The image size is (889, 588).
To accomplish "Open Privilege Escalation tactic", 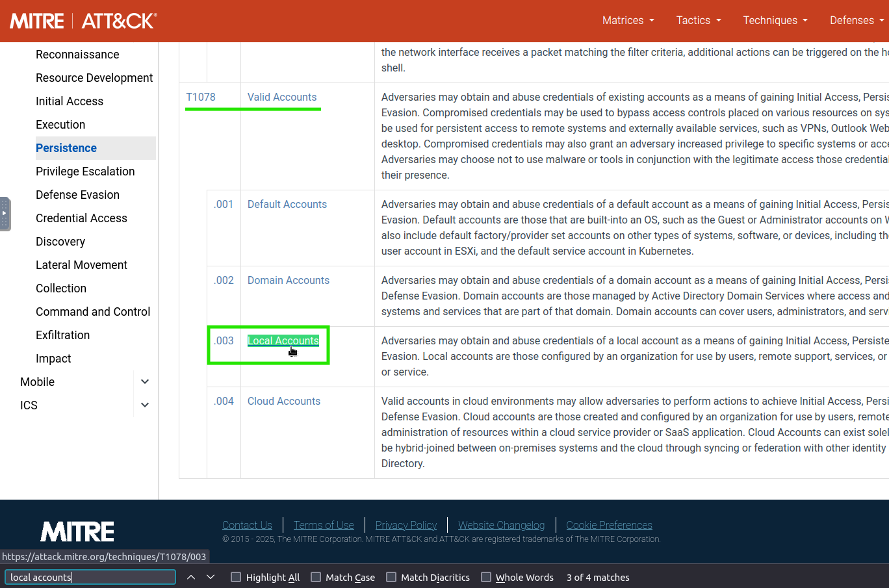I will point(85,172).
